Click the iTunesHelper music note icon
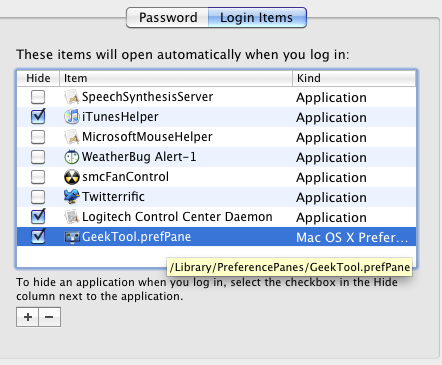Screen dimensions: 442x365 pyautogui.click(x=72, y=117)
